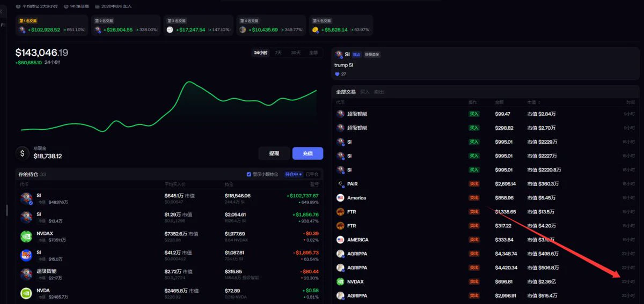Viewport: 644px width, 304px height.
Task: Click the $2,695.14 PAIR trade amount
Action: point(506,184)
